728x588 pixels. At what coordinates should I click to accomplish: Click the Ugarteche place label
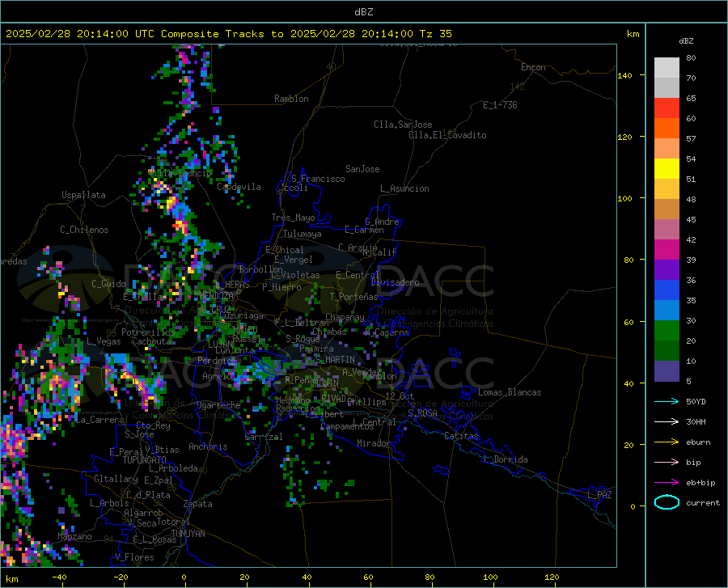218,405
